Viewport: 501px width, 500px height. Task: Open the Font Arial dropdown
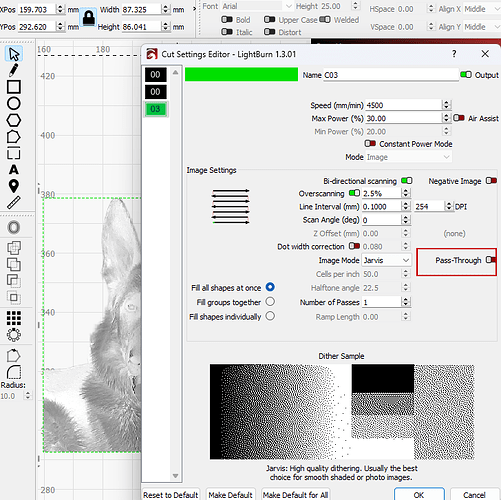(257, 6)
